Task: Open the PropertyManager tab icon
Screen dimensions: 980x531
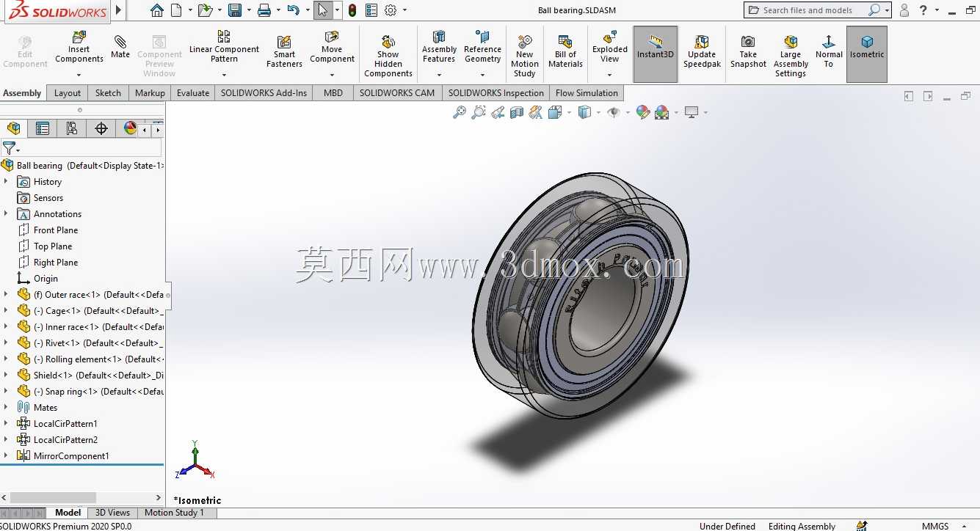Action: click(x=43, y=128)
